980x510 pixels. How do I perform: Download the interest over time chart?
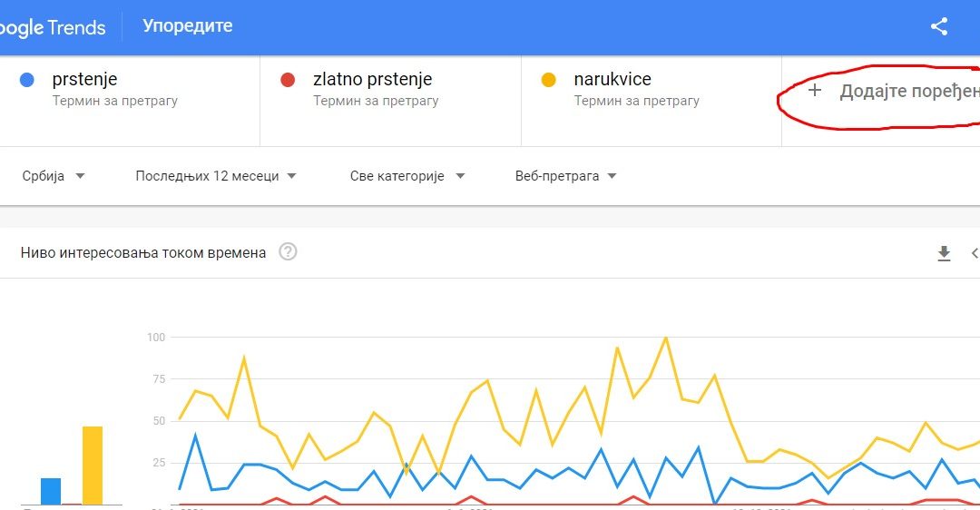tap(944, 253)
